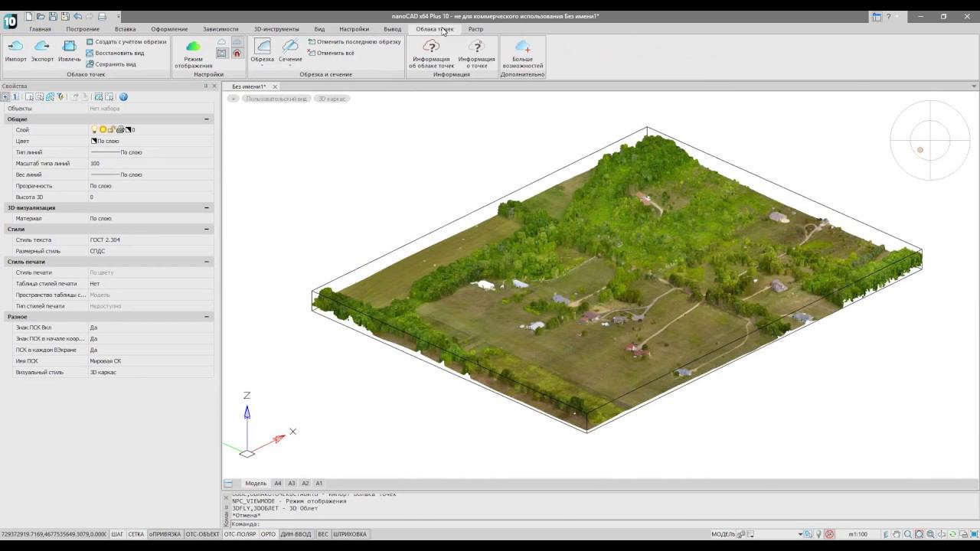Click the view orbit compass widget
980x551 pixels.
[x=930, y=141]
